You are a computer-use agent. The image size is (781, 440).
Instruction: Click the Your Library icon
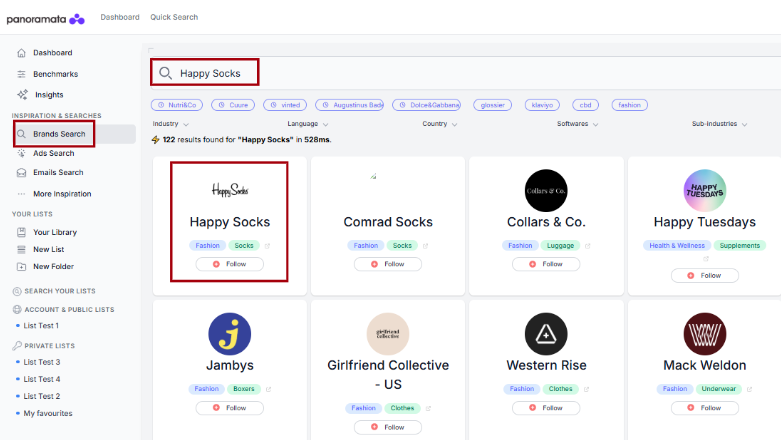point(21,232)
